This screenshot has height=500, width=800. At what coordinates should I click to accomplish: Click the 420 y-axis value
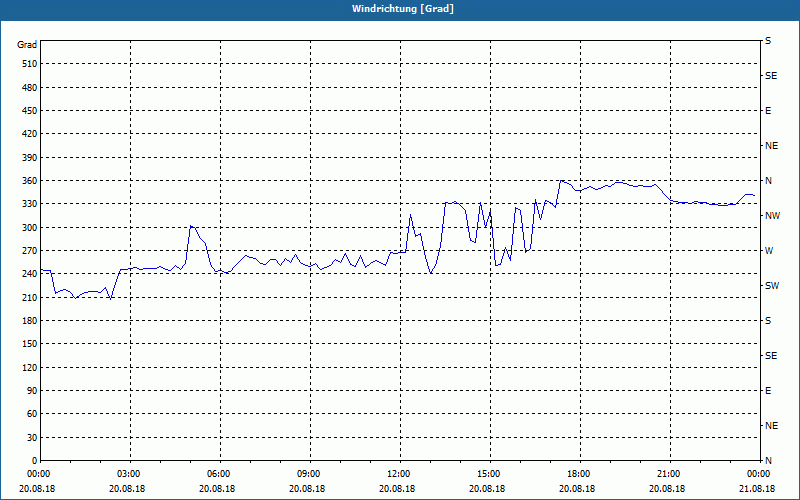(x=30, y=134)
